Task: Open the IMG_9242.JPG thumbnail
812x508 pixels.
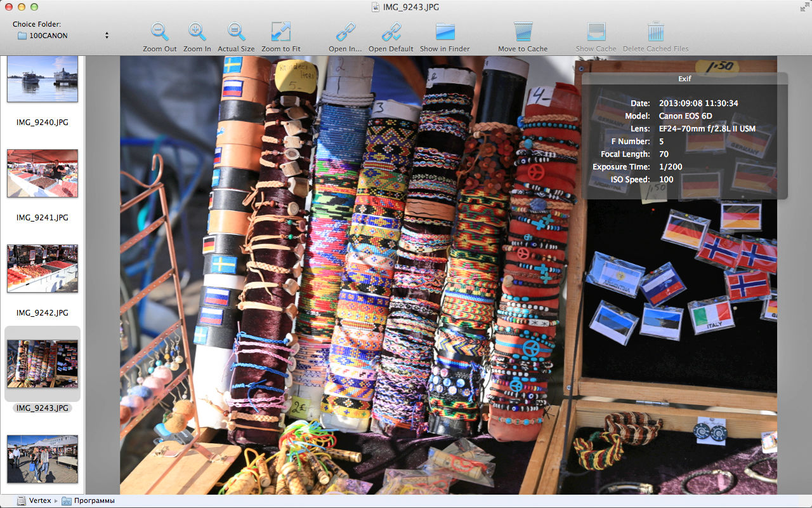Action: point(43,269)
